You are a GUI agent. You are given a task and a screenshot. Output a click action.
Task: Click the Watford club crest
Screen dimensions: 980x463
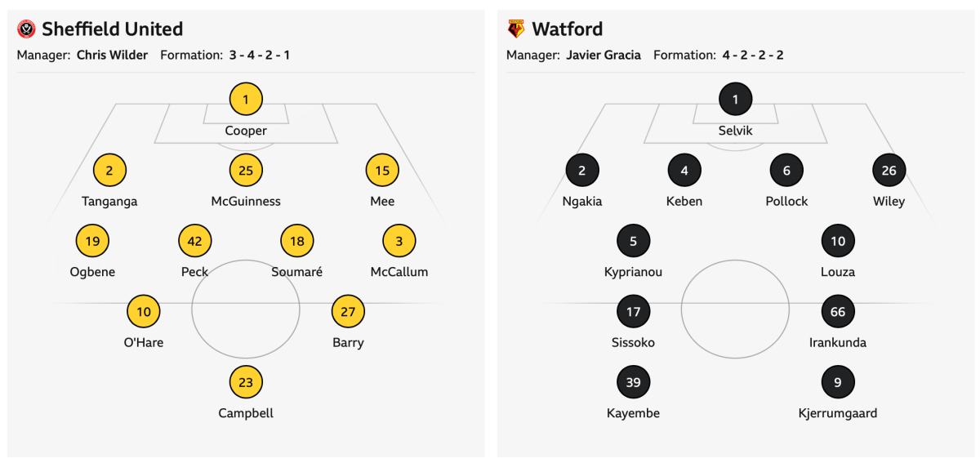tap(516, 29)
